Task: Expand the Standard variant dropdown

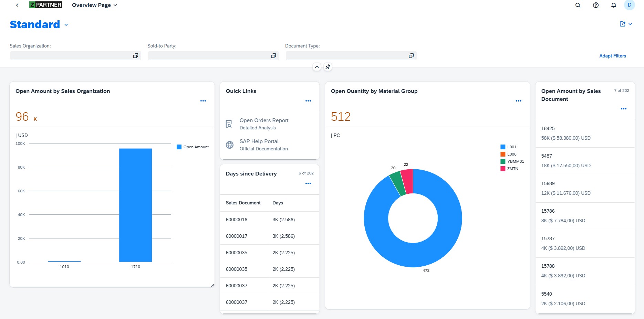Action: tap(66, 25)
